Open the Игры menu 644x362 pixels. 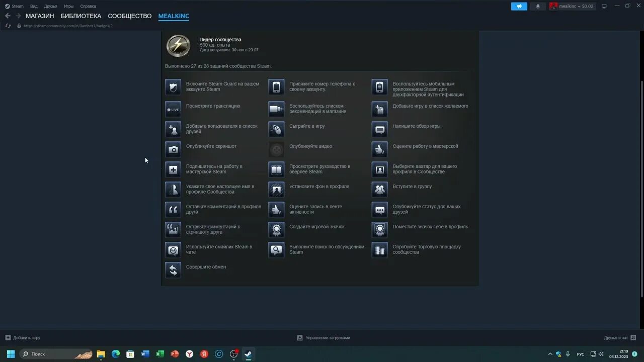tap(69, 7)
